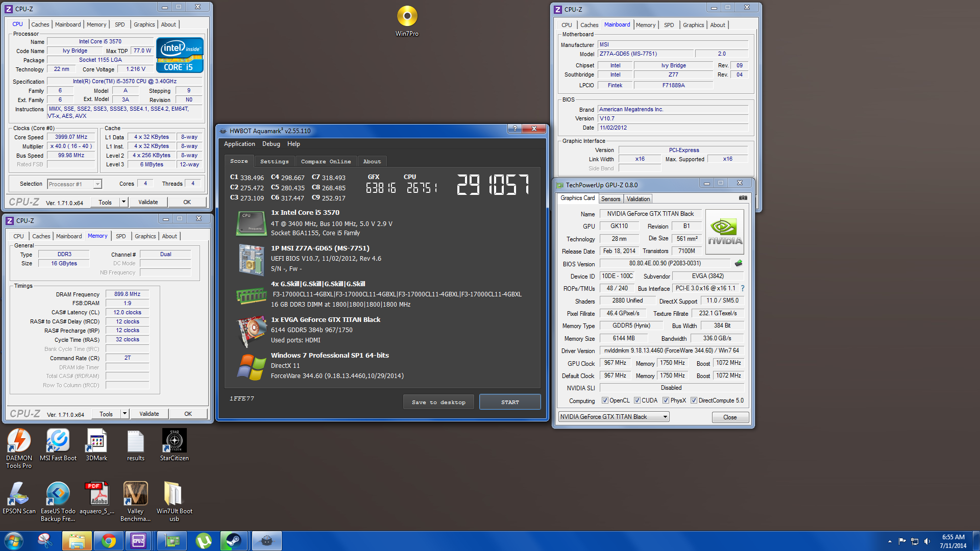Open SPD tab in Memory CPU-Z window
This screenshot has height=551, width=980.
pyautogui.click(x=120, y=236)
